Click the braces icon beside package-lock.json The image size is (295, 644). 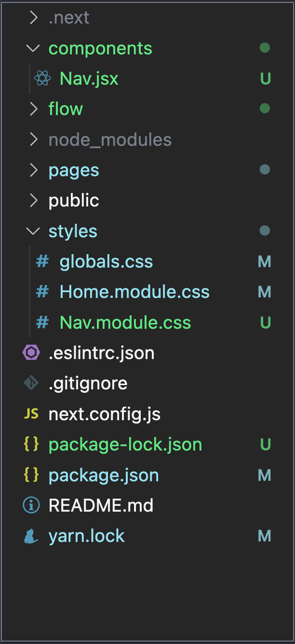click(x=31, y=444)
